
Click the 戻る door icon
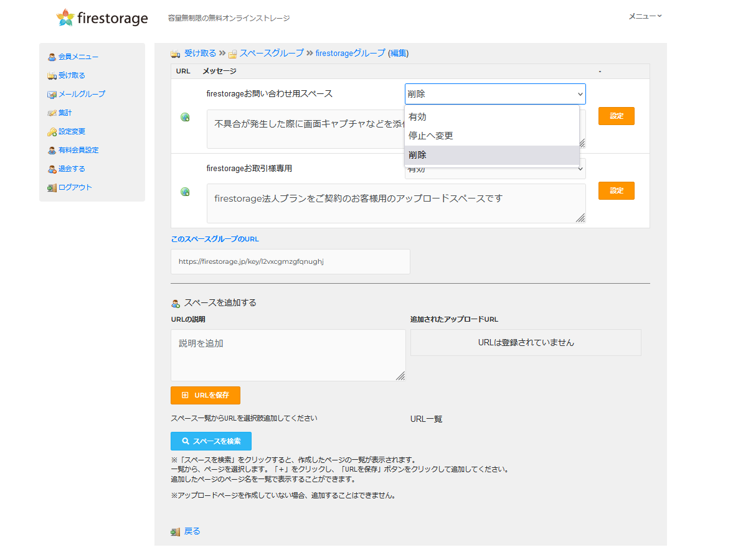[x=175, y=532]
